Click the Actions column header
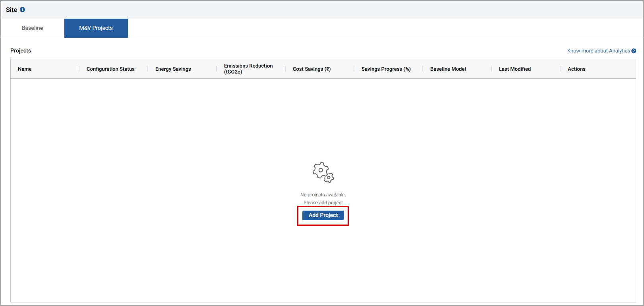Viewport: 644px width, 306px height. click(x=576, y=69)
